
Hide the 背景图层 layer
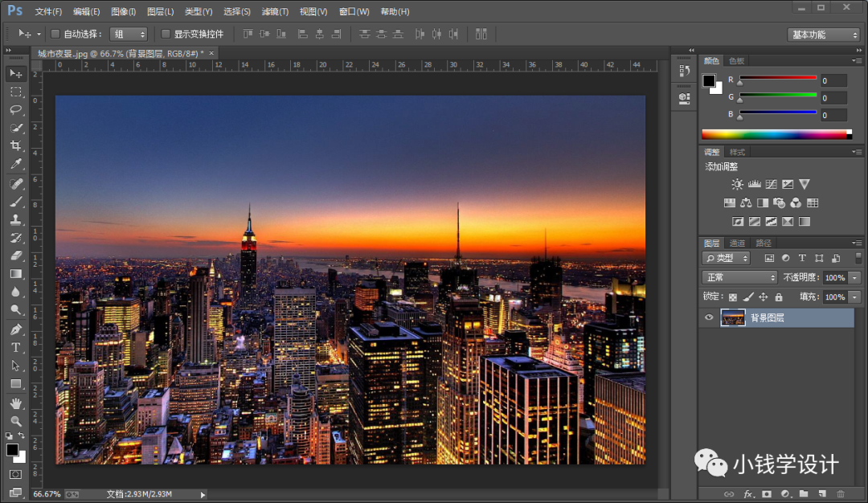[709, 317]
